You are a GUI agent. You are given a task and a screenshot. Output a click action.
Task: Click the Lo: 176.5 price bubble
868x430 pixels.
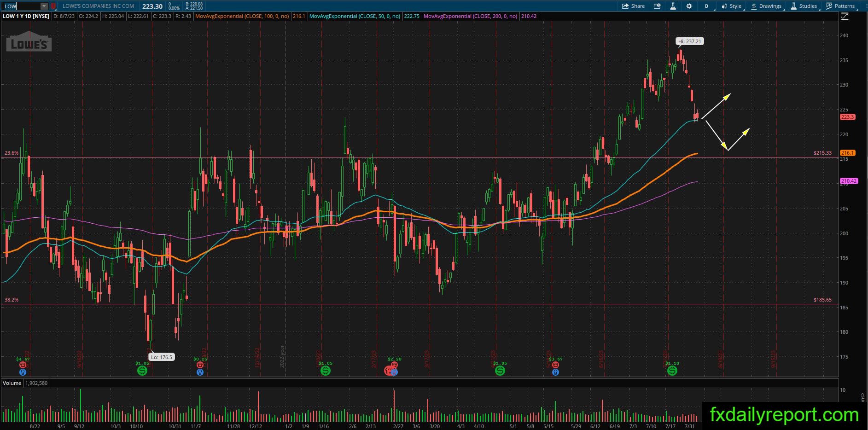[161, 357]
